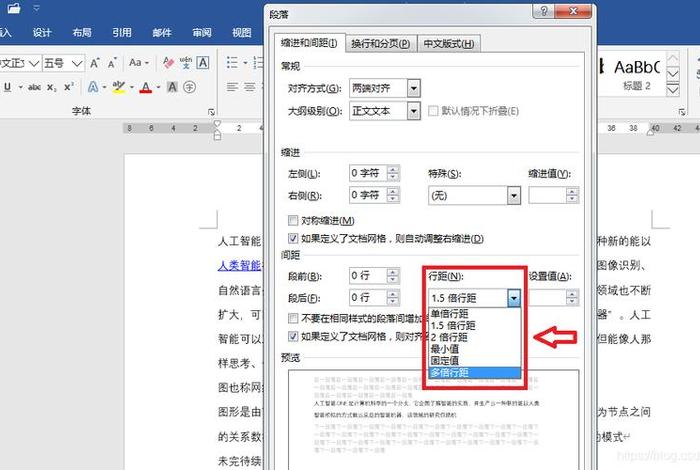Click the Text Effects outlined A icon
700x470 pixels.
tap(93, 87)
